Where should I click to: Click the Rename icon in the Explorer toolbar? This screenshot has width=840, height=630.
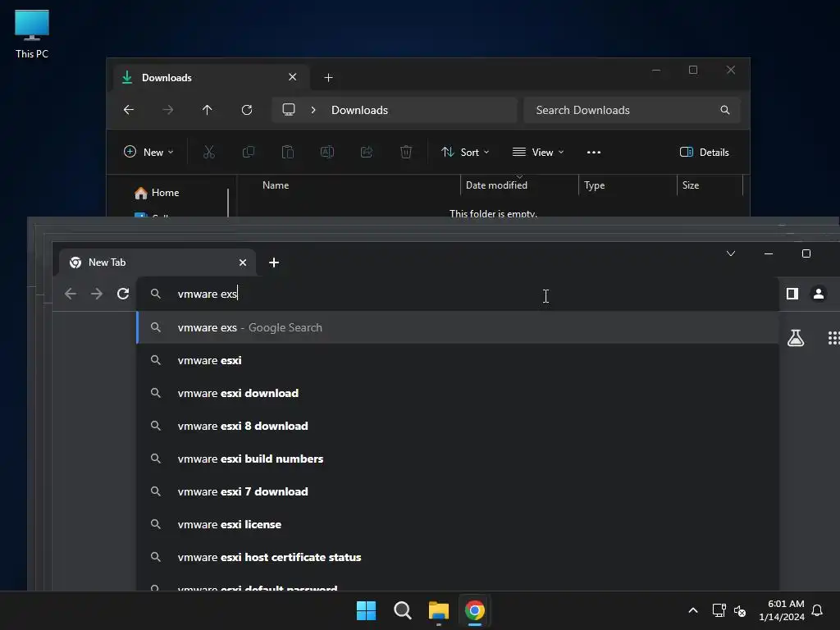327,152
